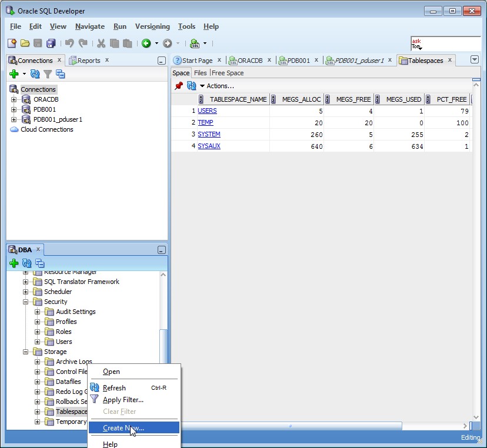Click the Save All toolbar icon

[51, 43]
